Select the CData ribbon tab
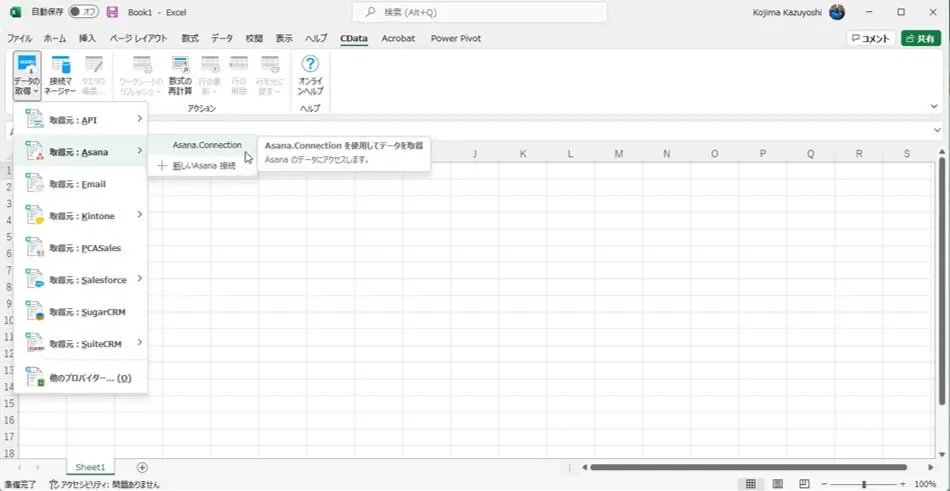Screen dimensions: 950x491 coord(354,38)
